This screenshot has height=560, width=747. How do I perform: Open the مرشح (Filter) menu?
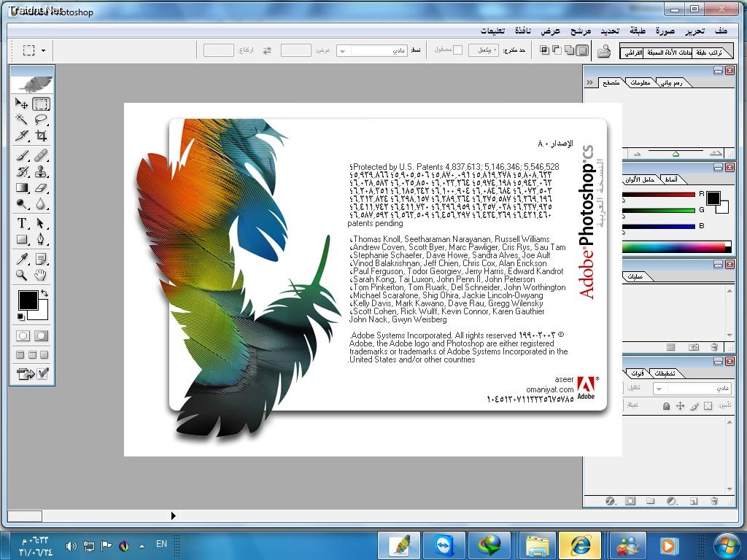(581, 31)
